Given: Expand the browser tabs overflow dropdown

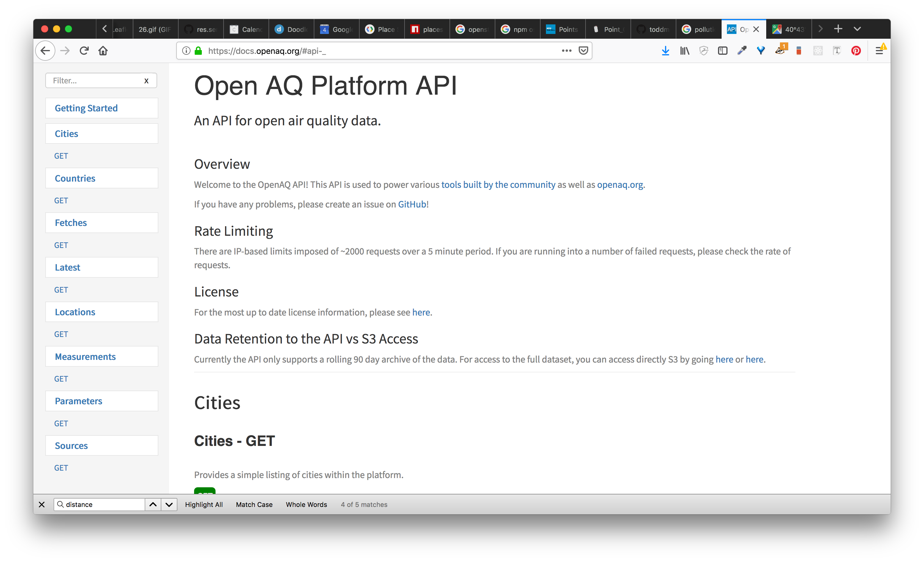Looking at the screenshot, I should point(858,28).
